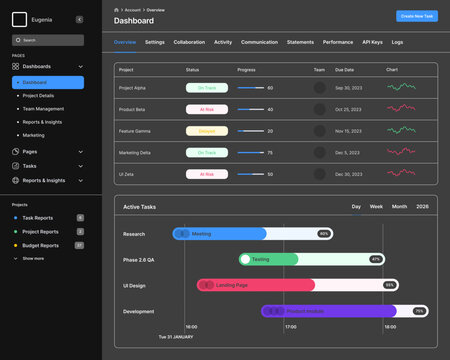Open Project Details in sidebar

pyautogui.click(x=38, y=96)
